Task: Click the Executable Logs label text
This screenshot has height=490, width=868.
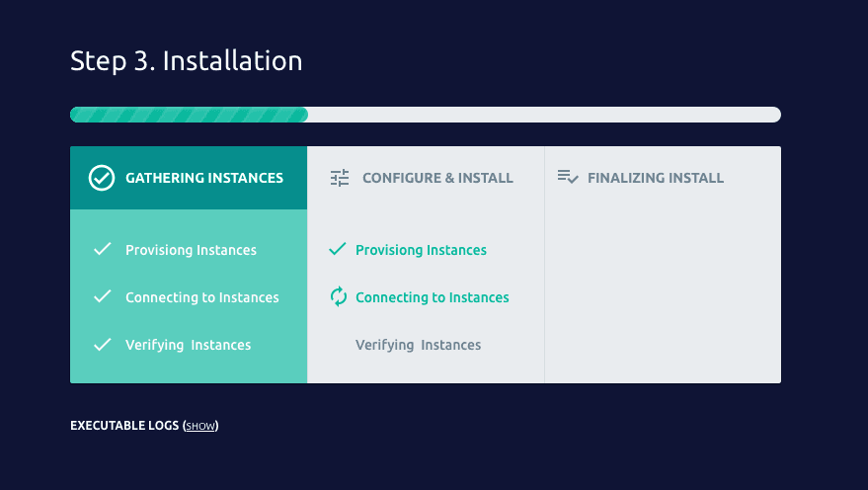Action: click(x=124, y=426)
